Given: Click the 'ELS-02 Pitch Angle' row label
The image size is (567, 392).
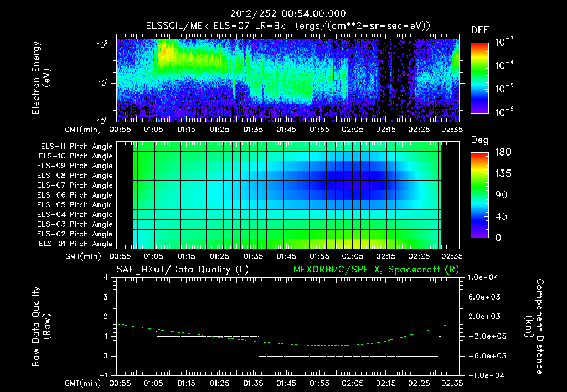Looking at the screenshot, I should [75, 234].
